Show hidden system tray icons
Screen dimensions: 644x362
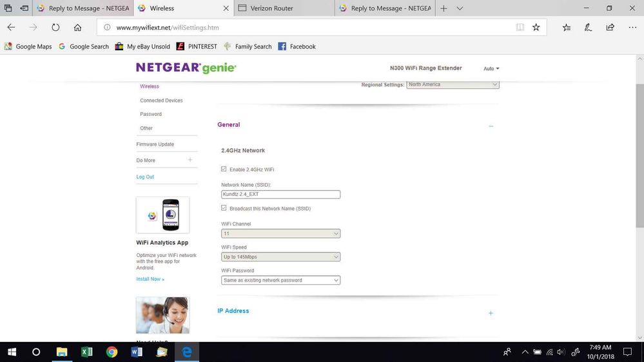pyautogui.click(x=525, y=352)
